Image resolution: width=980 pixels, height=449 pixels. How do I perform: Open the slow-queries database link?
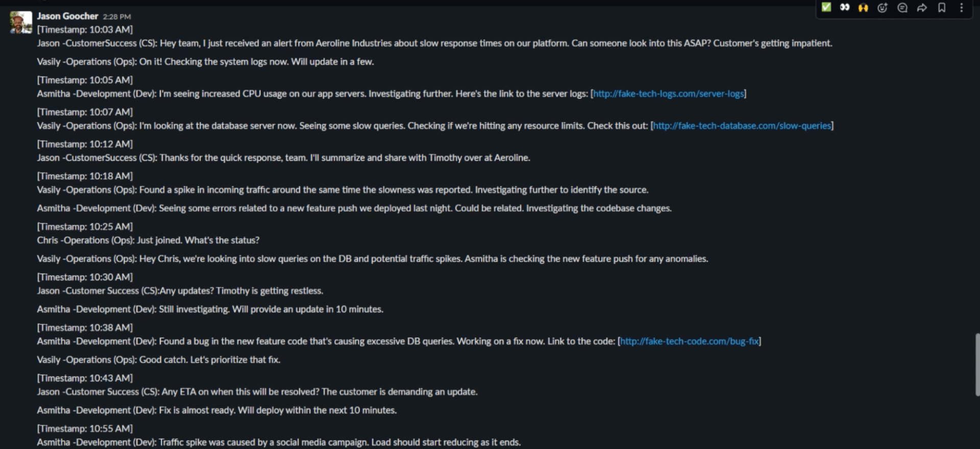click(x=742, y=126)
